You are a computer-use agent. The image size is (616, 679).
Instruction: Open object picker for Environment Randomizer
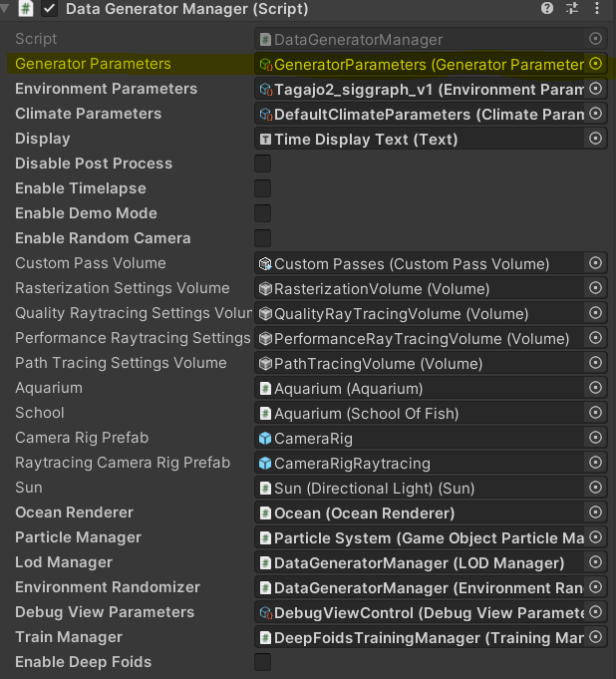point(596,587)
